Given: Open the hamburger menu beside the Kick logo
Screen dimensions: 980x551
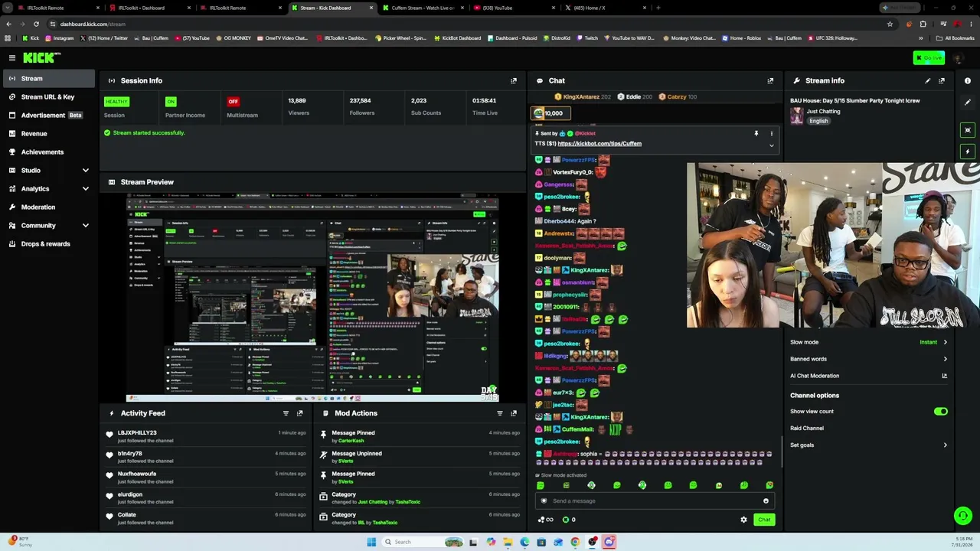Looking at the screenshot, I should [12, 57].
